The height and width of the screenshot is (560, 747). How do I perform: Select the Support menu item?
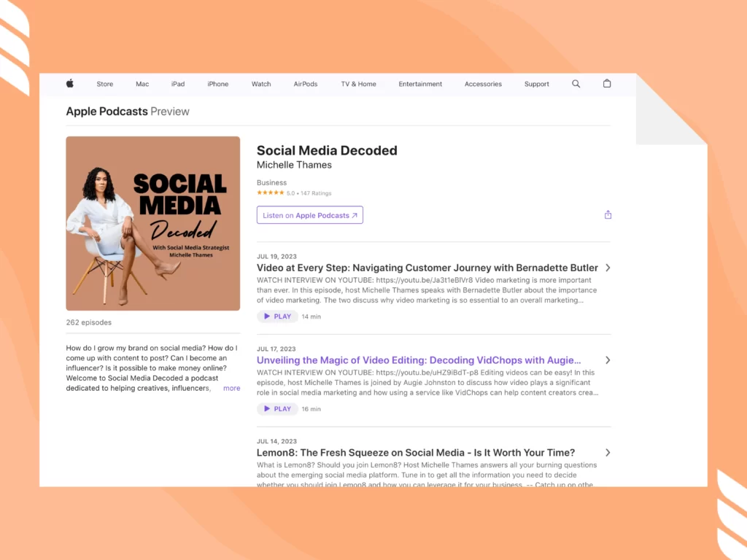pos(536,84)
